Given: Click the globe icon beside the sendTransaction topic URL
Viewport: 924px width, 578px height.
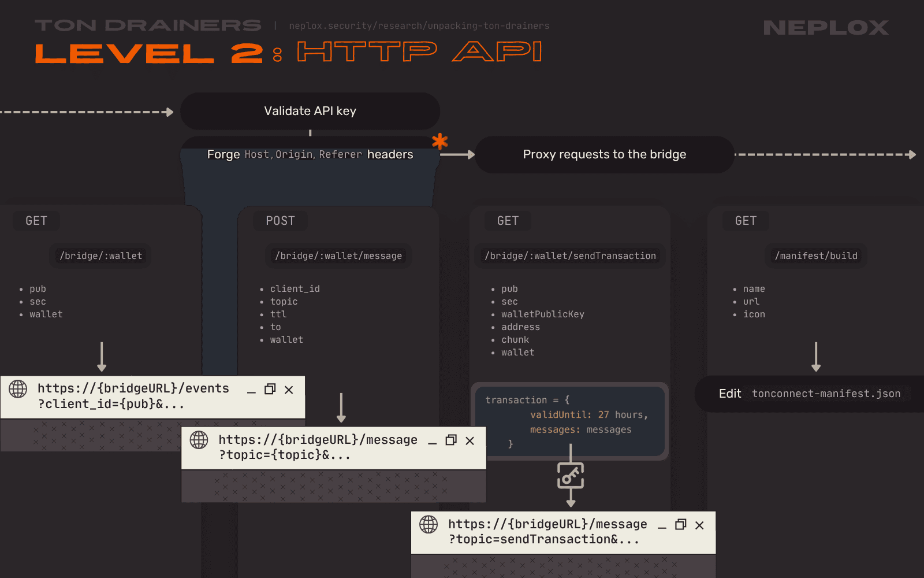Looking at the screenshot, I should (x=429, y=524).
